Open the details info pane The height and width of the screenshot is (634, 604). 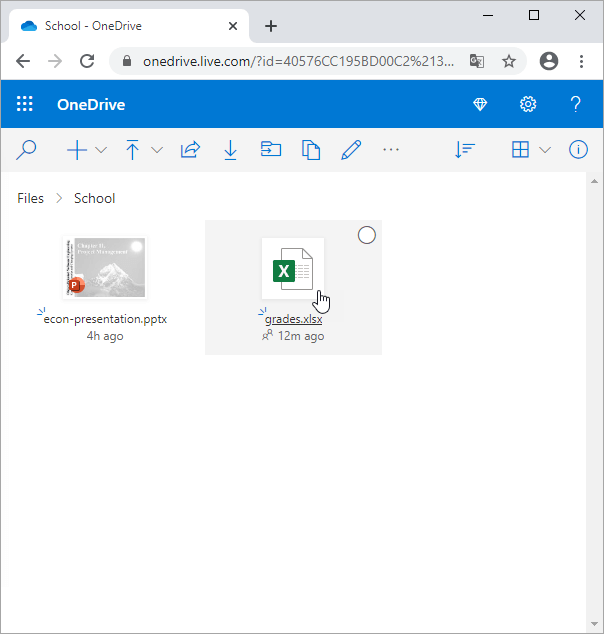click(578, 150)
